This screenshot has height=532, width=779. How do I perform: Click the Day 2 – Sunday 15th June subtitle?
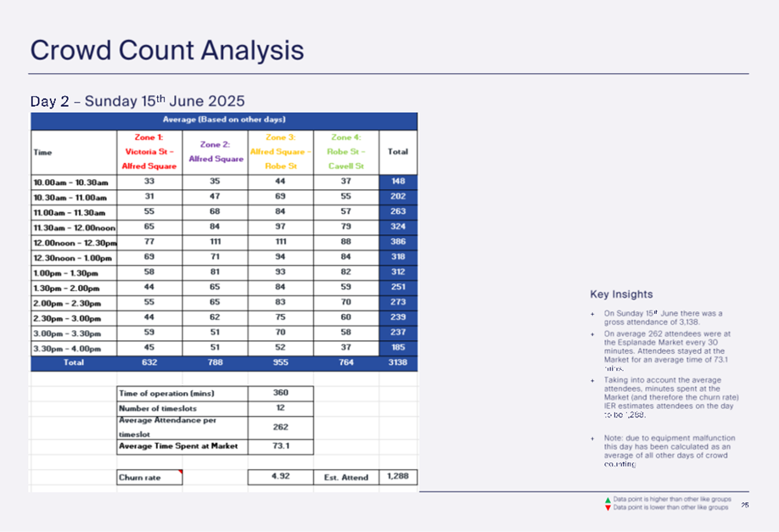coord(137,101)
